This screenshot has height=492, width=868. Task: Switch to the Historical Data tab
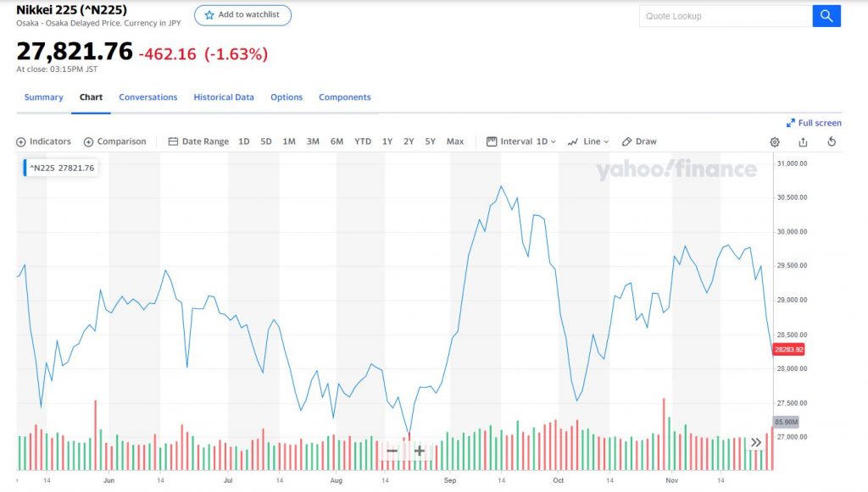[x=224, y=97]
